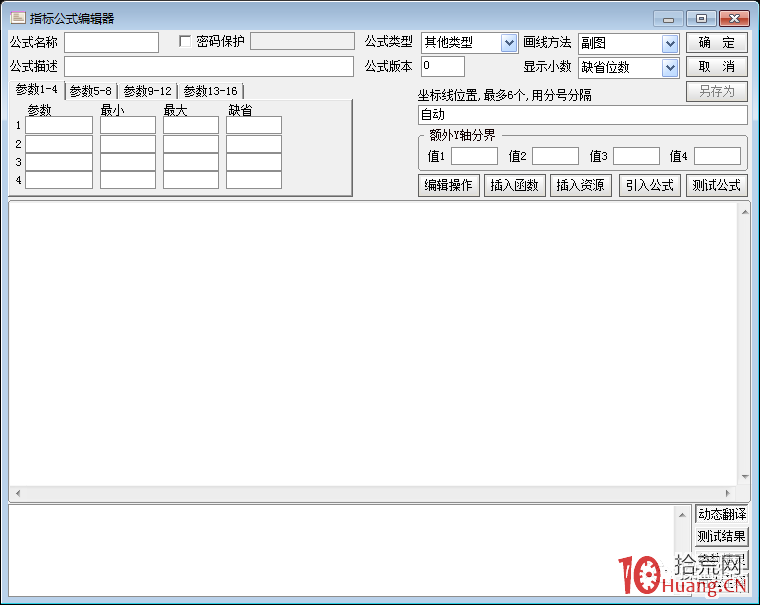Click the editor's vertical scrollbar up arrow
Screen dimensions: 760x605
(745, 212)
